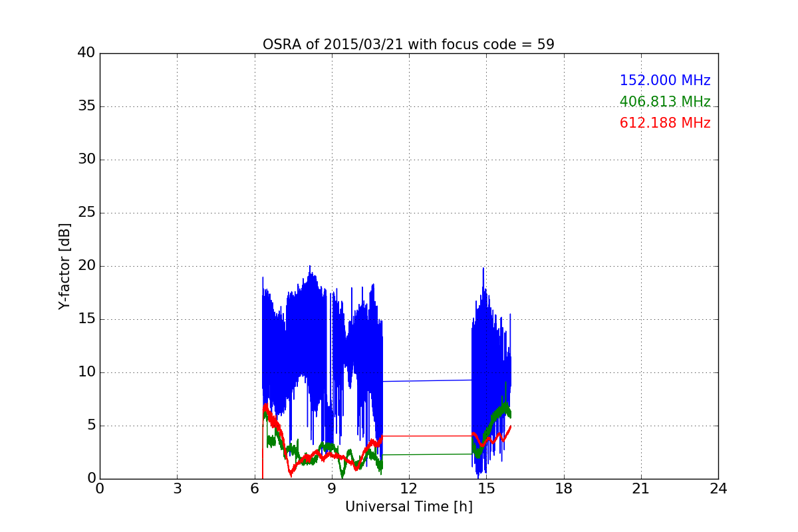798x532 pixels.
Task: Click the chart title 'OSRA of 2015/03/21 with focus code = 59'
Action: coord(408,45)
